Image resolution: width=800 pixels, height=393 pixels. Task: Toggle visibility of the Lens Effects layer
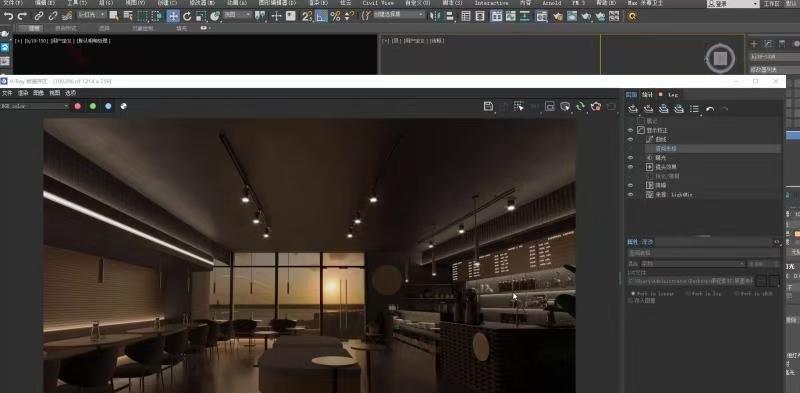[631, 167]
